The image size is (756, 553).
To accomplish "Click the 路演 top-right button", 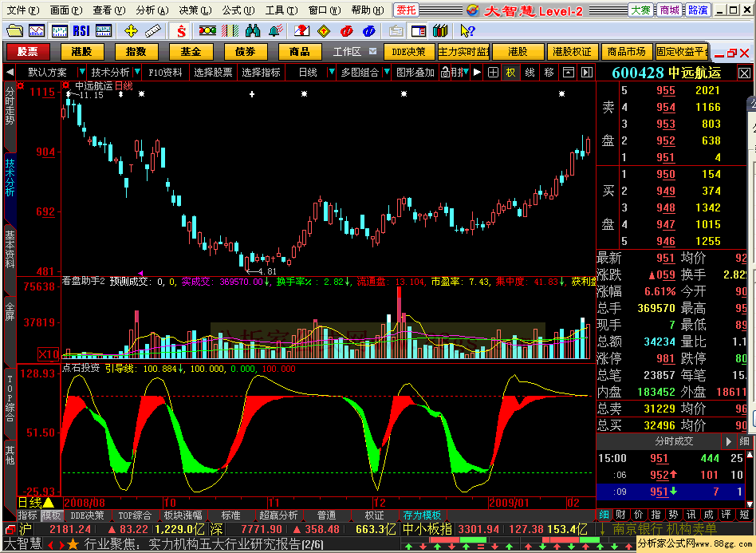I will (x=698, y=10).
